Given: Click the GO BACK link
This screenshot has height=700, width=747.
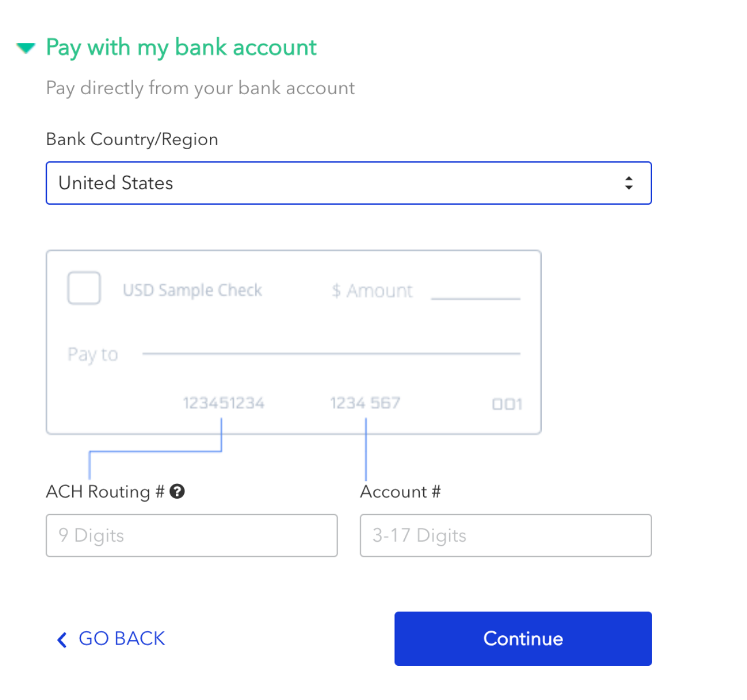Looking at the screenshot, I should point(121,639).
